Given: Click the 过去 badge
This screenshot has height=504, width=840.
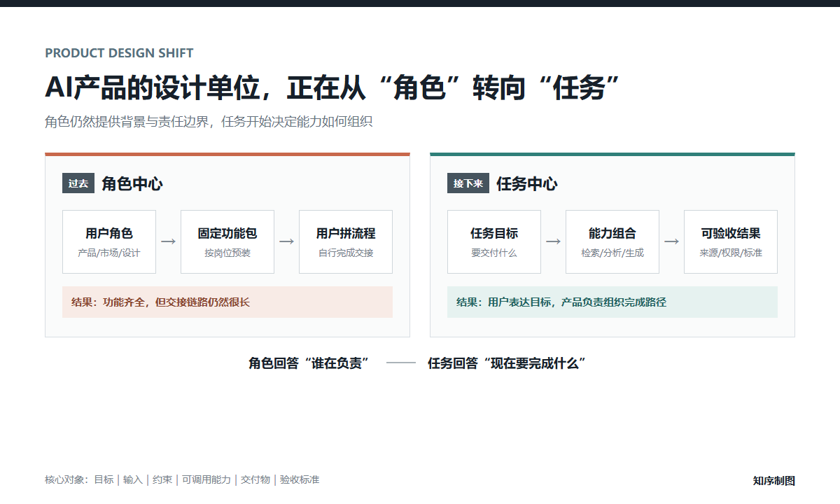Looking at the screenshot, I should (x=78, y=183).
